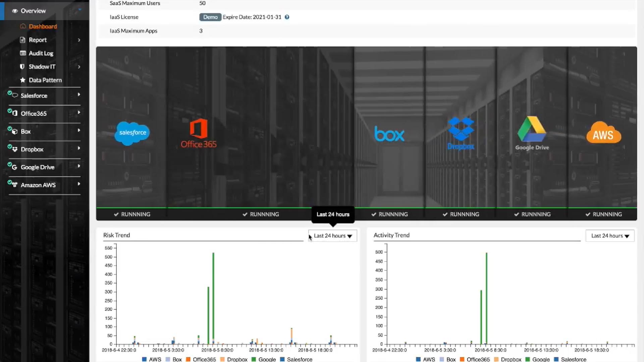
Task: Open Shadow IT menu item
Action: 42,67
